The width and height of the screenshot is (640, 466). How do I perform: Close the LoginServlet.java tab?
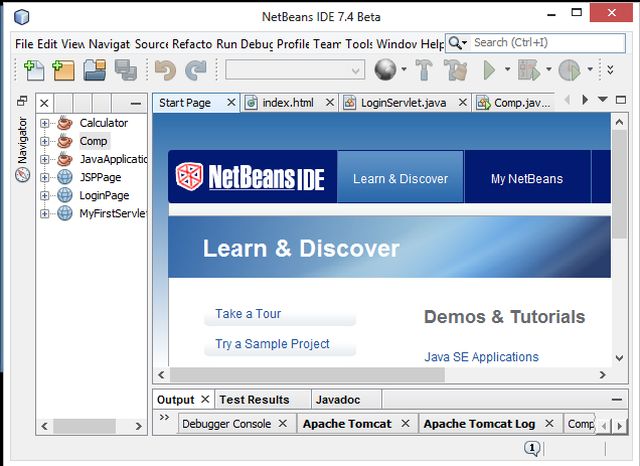[x=462, y=102]
